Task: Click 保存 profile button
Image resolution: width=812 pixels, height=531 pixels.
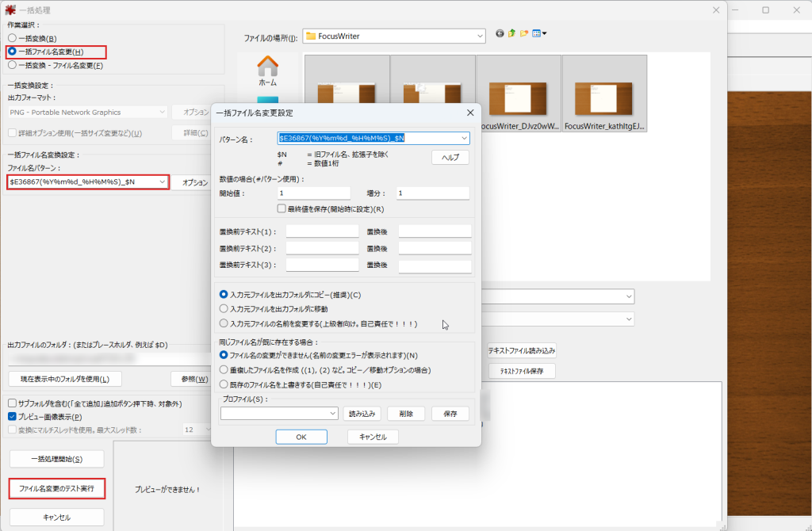Action: coord(450,414)
